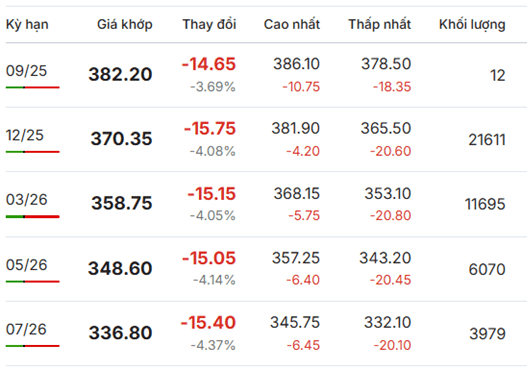
Task: Open the 12/25 contract term
Action: point(25,135)
